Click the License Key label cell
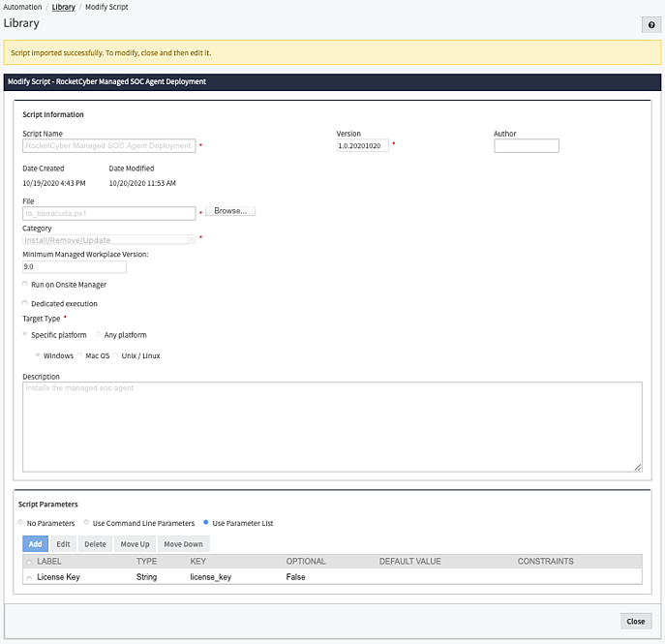 tap(58, 577)
